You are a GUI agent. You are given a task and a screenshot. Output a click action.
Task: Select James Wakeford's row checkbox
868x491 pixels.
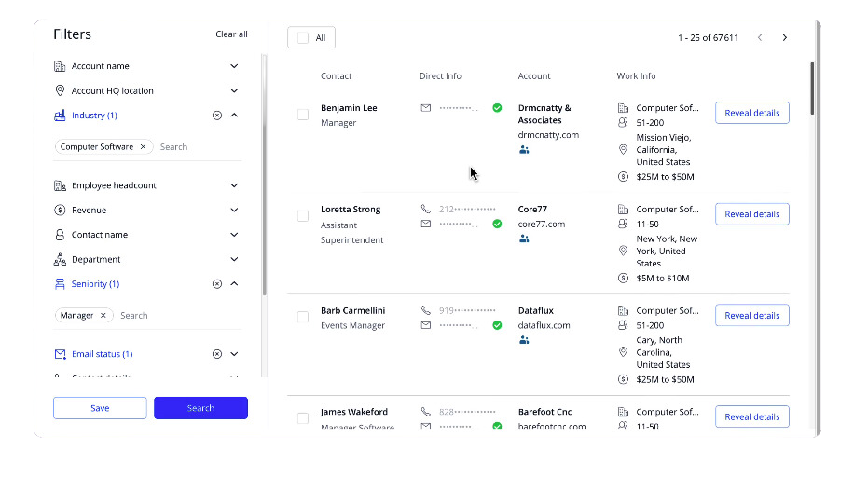pos(303,418)
